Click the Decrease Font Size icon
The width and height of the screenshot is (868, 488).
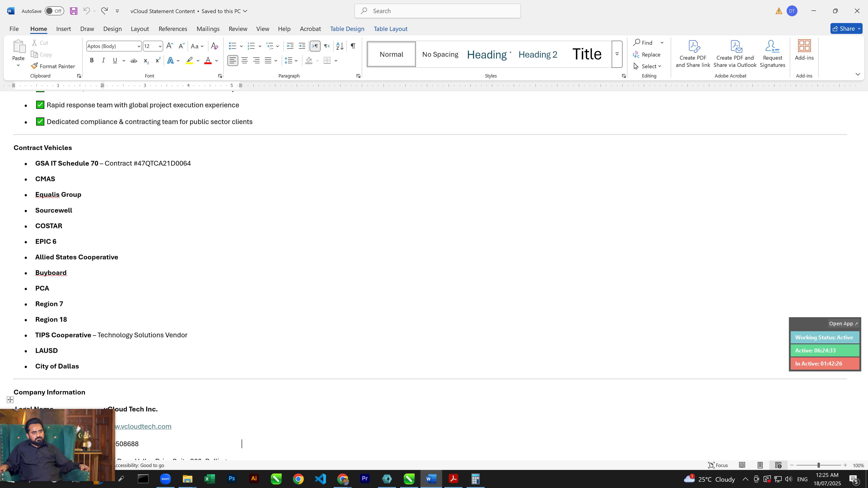(181, 46)
